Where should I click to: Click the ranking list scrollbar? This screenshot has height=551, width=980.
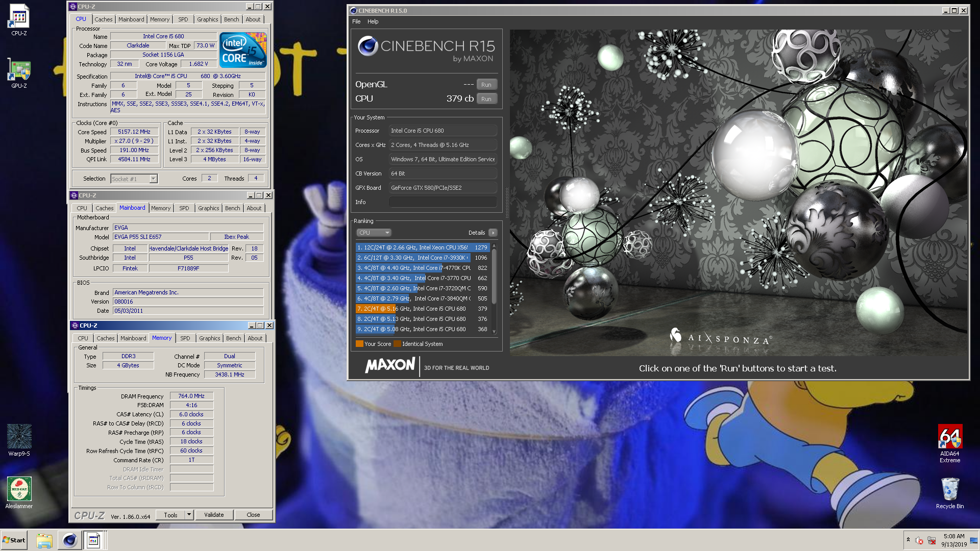(x=494, y=288)
